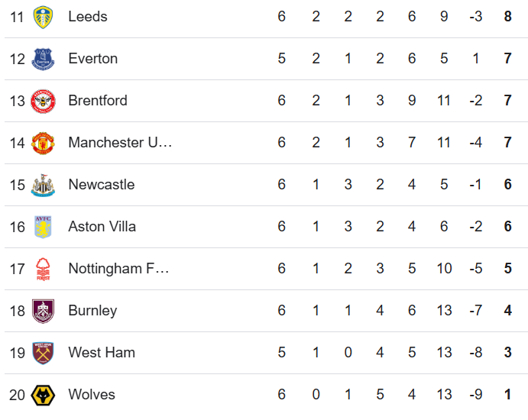Select the Newcastle team name
This screenshot has height=420, width=528.
tap(101, 185)
